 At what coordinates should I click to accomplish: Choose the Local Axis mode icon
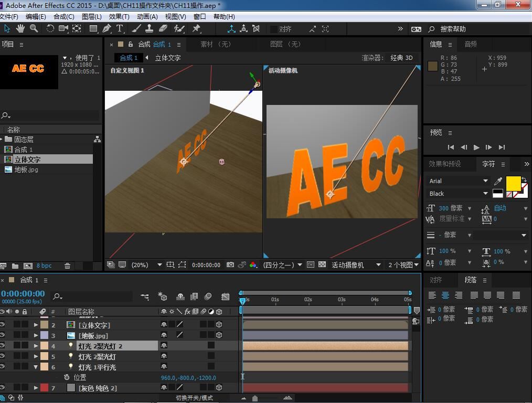(x=231, y=29)
